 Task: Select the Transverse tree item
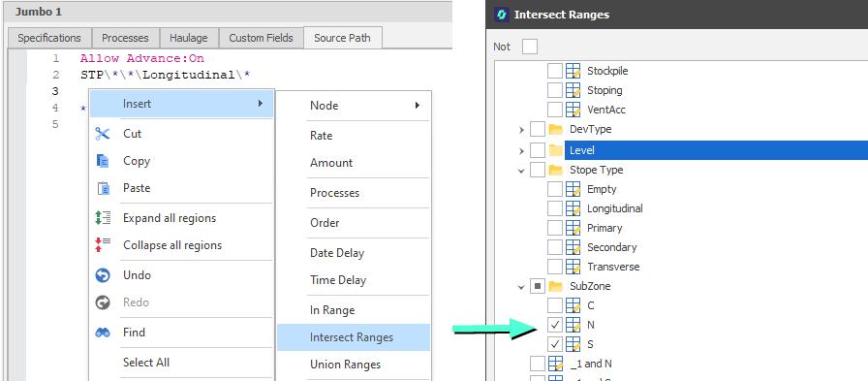pos(613,267)
